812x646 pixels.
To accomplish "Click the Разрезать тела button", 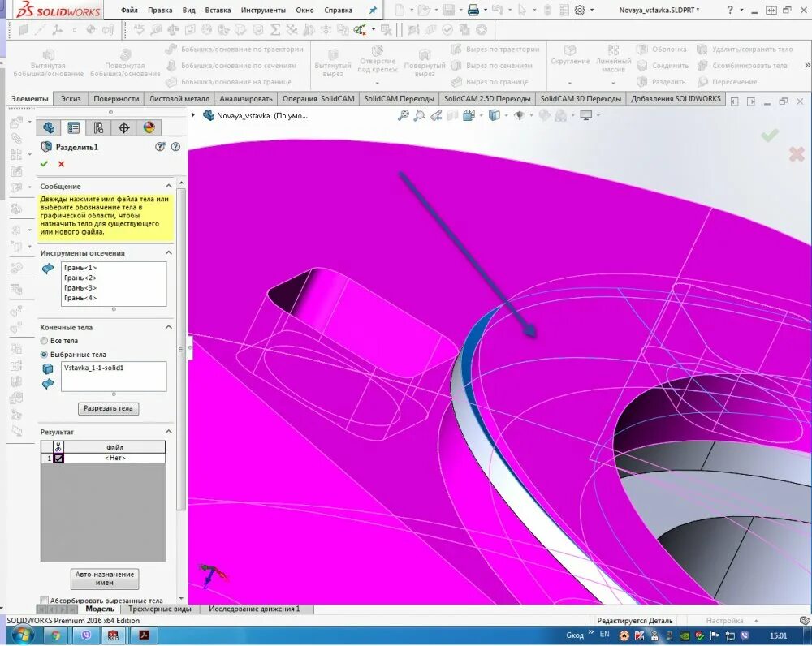I will point(109,407).
